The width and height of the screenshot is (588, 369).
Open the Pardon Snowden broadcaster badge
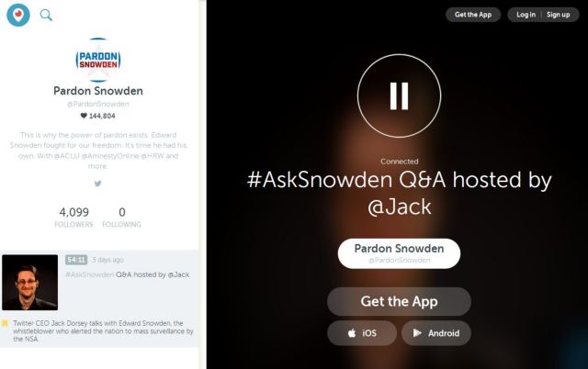coord(399,253)
